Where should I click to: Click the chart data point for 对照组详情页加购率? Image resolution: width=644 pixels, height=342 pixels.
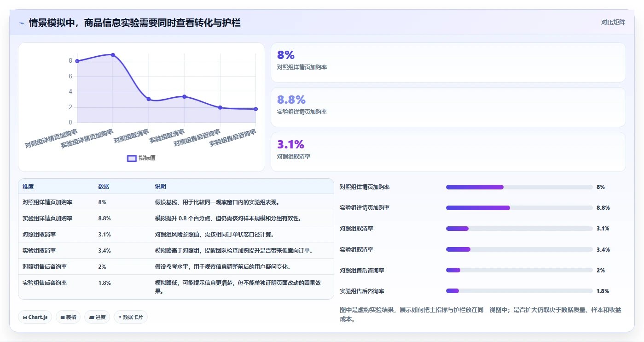[77, 61]
